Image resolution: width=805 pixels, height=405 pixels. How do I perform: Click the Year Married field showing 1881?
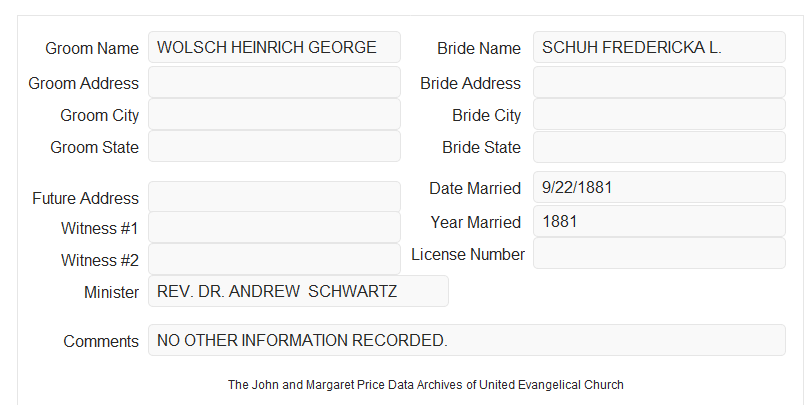click(x=659, y=221)
